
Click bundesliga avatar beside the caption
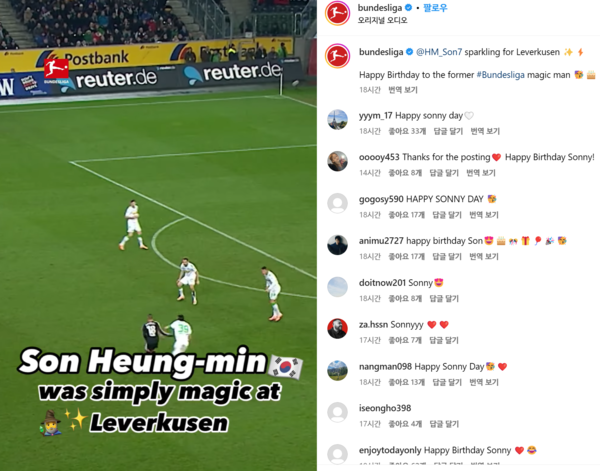pos(337,56)
